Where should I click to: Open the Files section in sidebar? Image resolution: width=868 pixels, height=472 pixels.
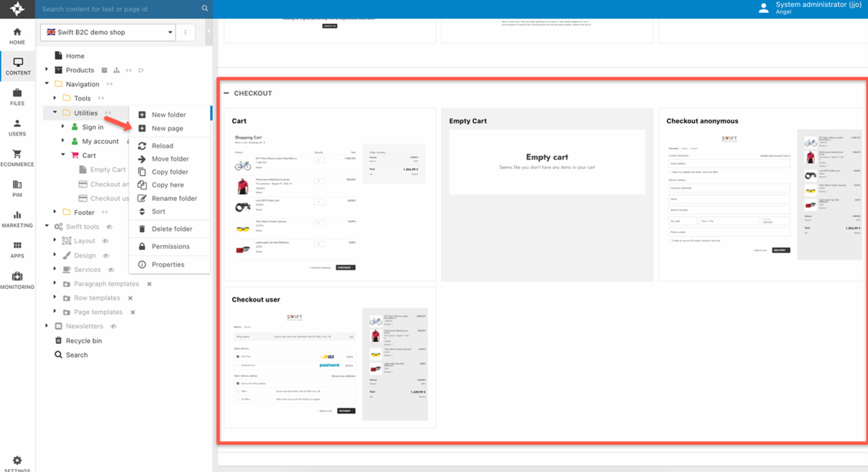point(17,96)
